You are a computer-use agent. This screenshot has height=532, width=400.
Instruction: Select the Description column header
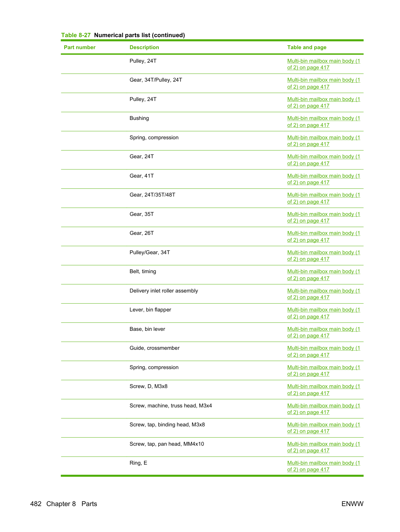144,47
